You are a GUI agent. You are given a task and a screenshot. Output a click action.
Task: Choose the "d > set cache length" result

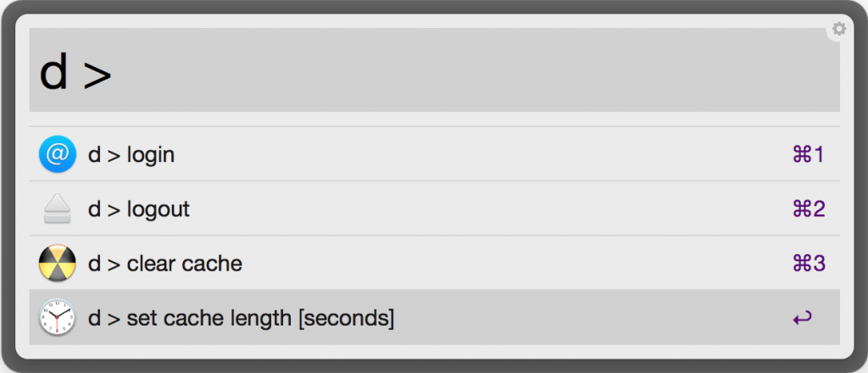tap(424, 318)
